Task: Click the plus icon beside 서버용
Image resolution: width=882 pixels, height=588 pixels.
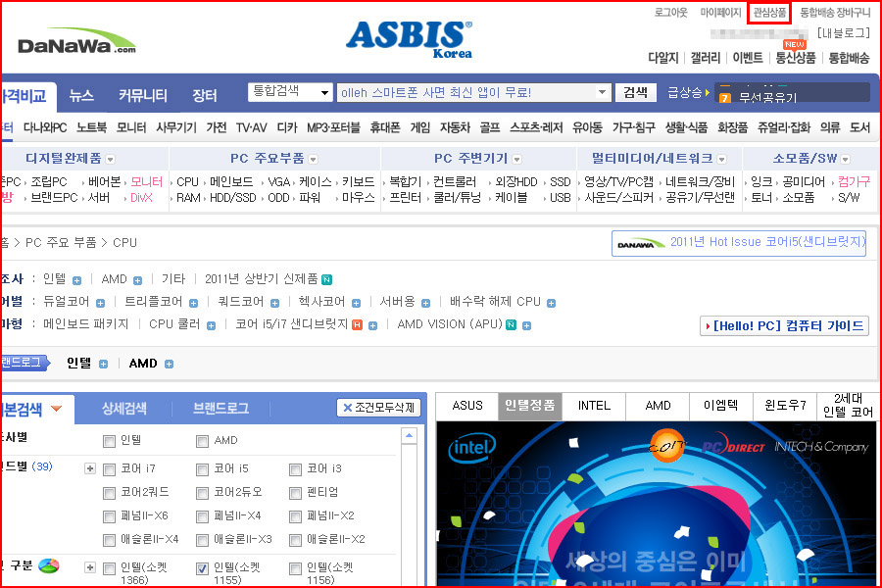Action: (x=426, y=303)
